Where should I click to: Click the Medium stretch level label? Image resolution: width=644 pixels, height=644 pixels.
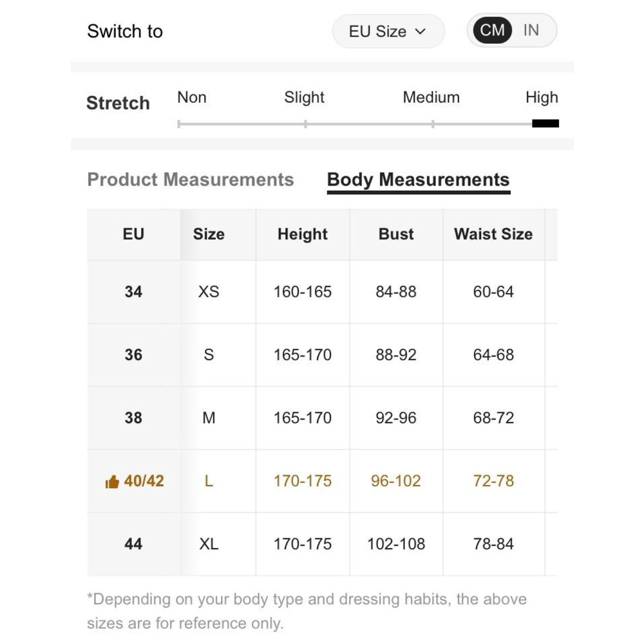click(431, 98)
